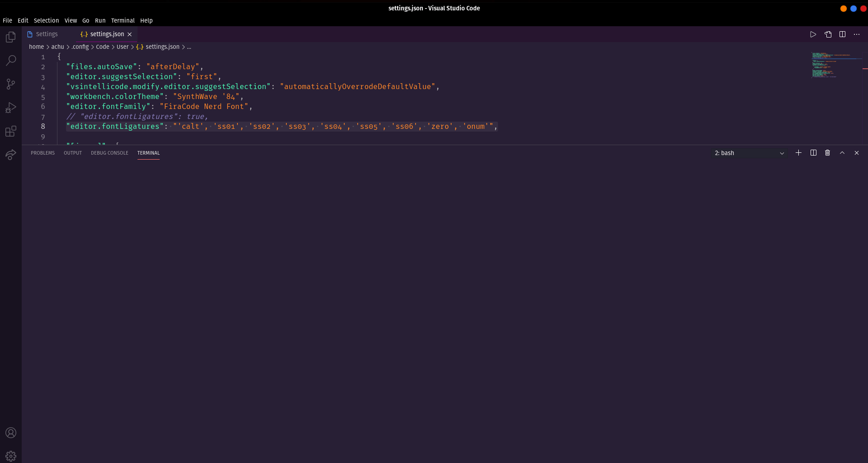Screen dimensions: 868x463
Task: Select the Terminal panel tab
Action: coord(148,153)
